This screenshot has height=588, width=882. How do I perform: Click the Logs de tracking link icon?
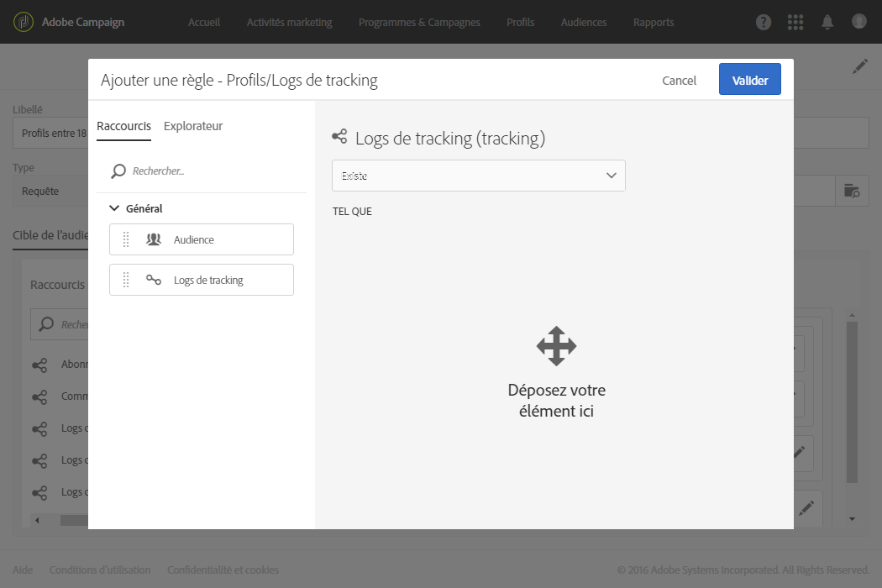coord(154,280)
